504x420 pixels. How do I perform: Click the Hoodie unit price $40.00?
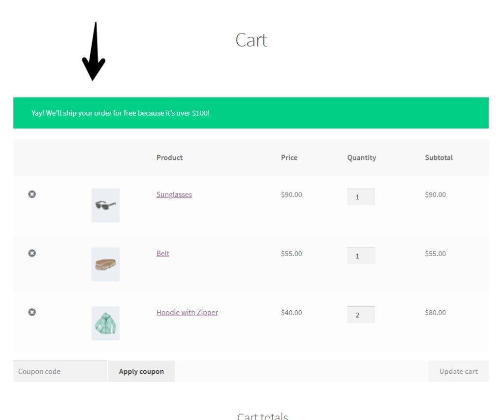point(291,313)
